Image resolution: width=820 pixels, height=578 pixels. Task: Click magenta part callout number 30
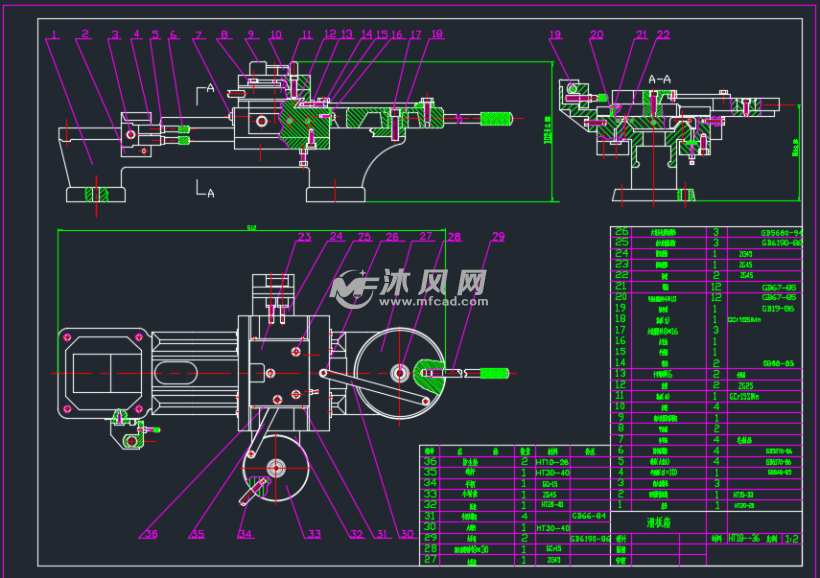click(407, 534)
